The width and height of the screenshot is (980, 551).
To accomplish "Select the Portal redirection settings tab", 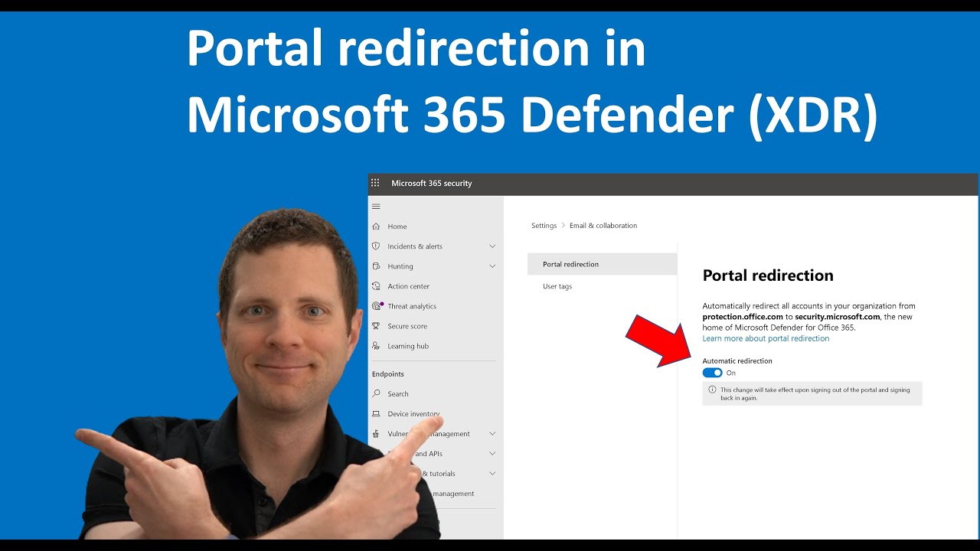I will [x=603, y=264].
